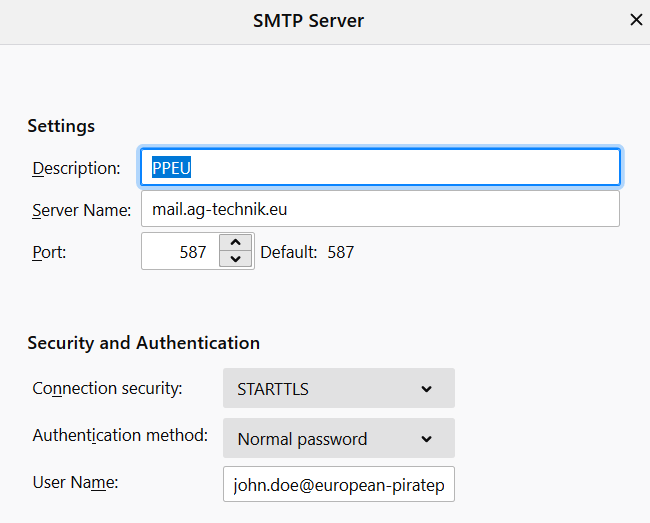Decrease the port with the down arrow
Screen dimensions: 650x523
pos(235,260)
